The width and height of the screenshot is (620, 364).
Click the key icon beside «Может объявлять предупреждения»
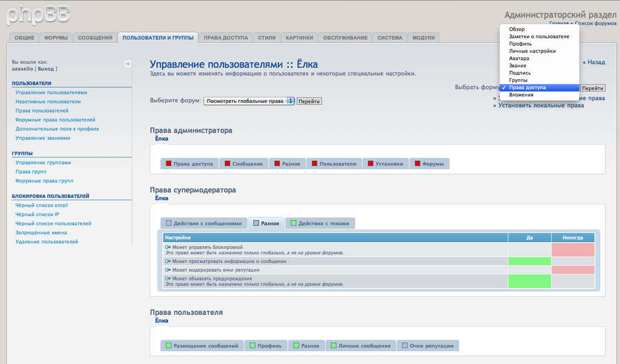point(168,279)
